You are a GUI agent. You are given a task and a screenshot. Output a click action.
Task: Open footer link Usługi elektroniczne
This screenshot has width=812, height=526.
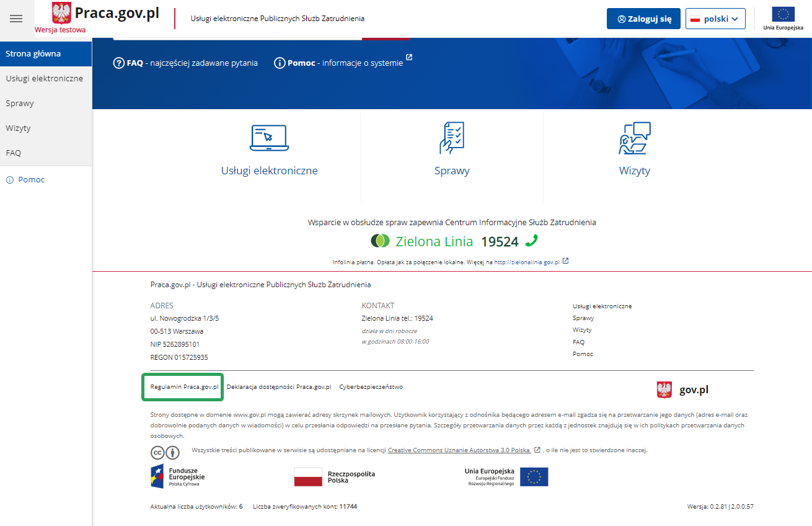pyautogui.click(x=602, y=306)
